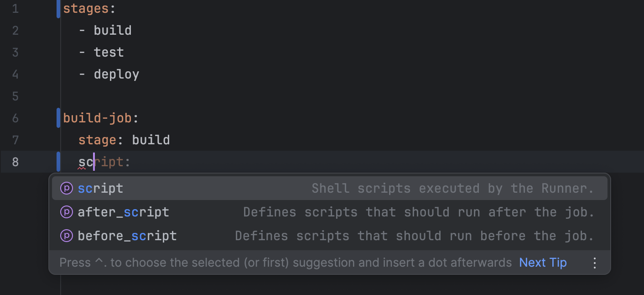Click line number 1 in the gutter

pyautogui.click(x=15, y=8)
